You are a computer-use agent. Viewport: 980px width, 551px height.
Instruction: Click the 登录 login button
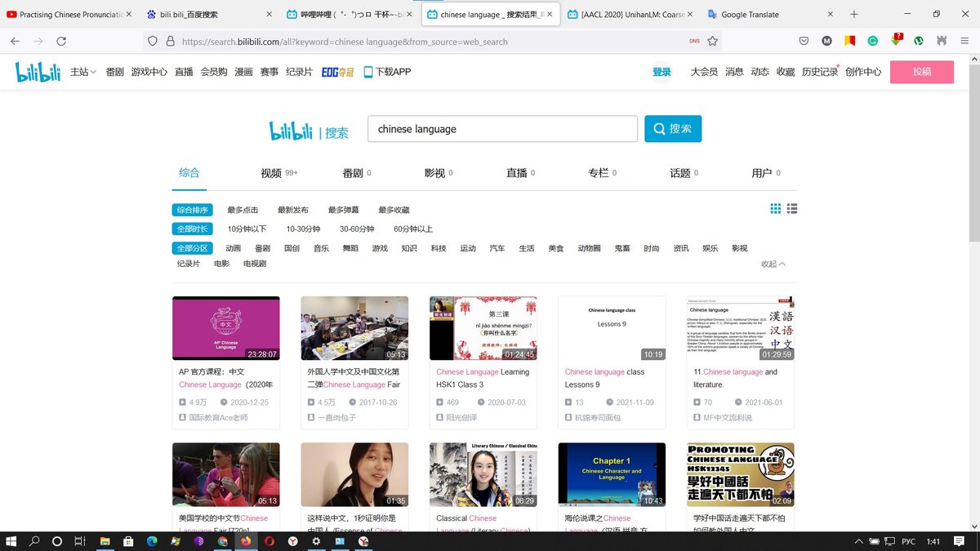tap(661, 72)
